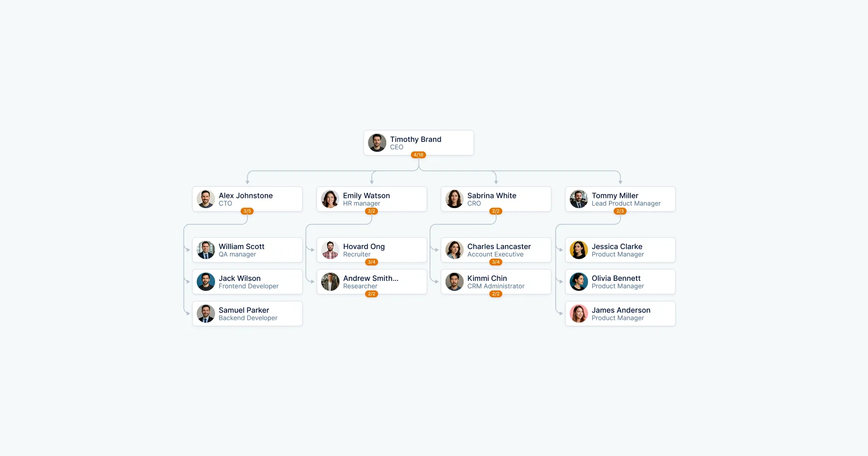Image resolution: width=868 pixels, height=456 pixels.
Task: Select Andrew Smith Researcher card
Action: click(372, 282)
